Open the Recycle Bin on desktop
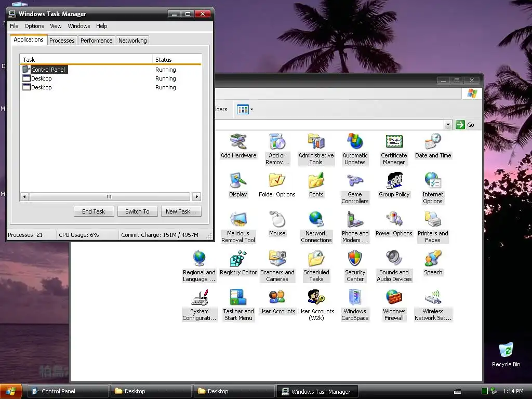532x399 pixels. [506, 354]
